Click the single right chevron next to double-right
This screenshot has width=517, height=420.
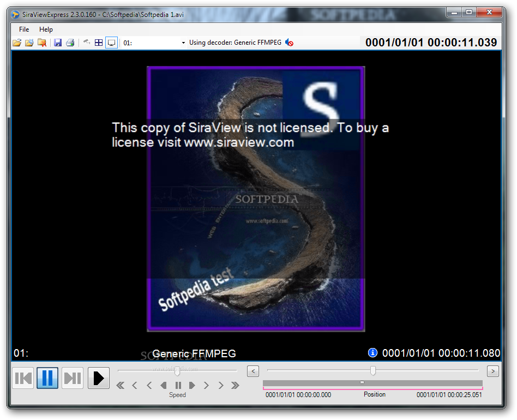[220, 385]
